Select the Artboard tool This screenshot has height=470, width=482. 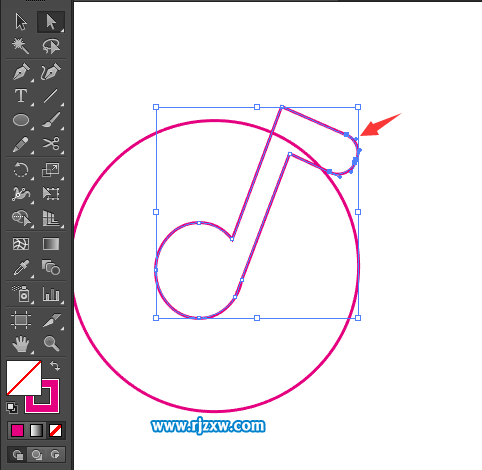tap(21, 320)
